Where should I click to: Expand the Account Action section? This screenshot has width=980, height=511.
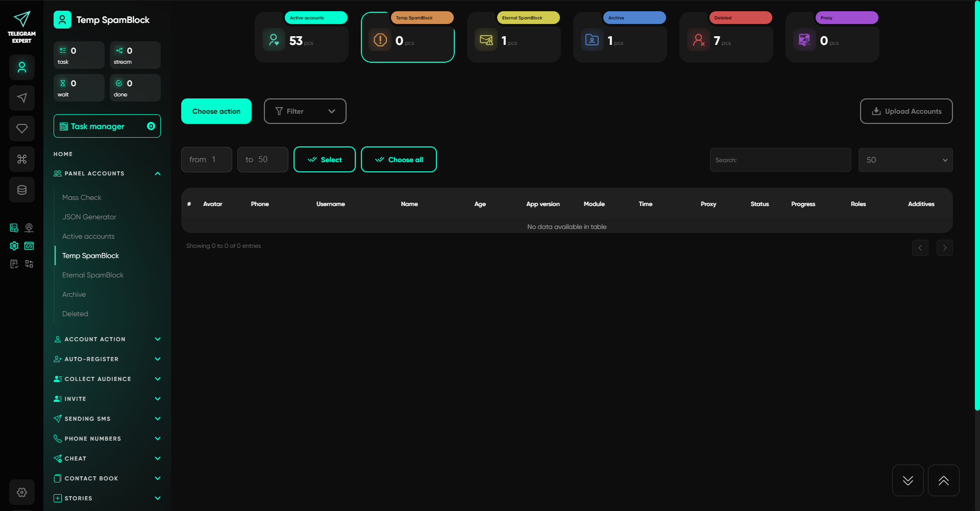107,339
